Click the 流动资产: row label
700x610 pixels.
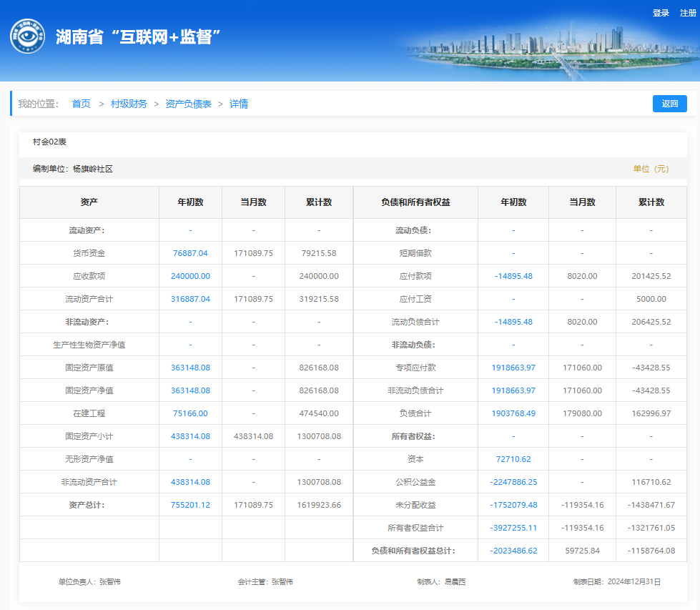tap(87, 230)
